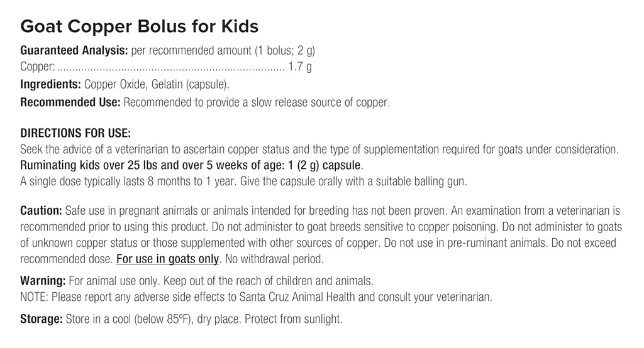Screen dimensions: 644x348
Task: Click the "Recommended Use:" bold label
Action: pos(70,102)
